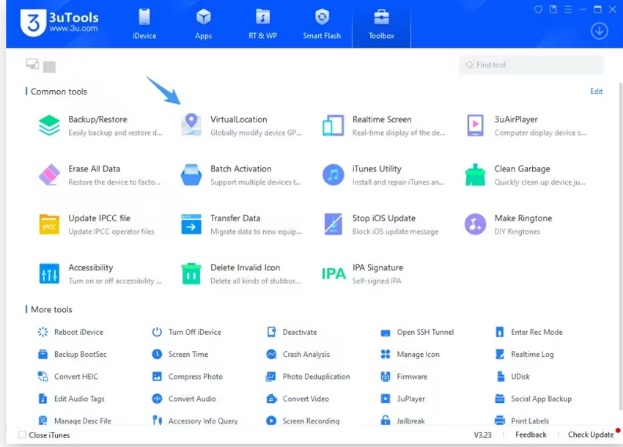Image resolution: width=623 pixels, height=447 pixels.
Task: Click the Convert Video label
Action: click(306, 399)
